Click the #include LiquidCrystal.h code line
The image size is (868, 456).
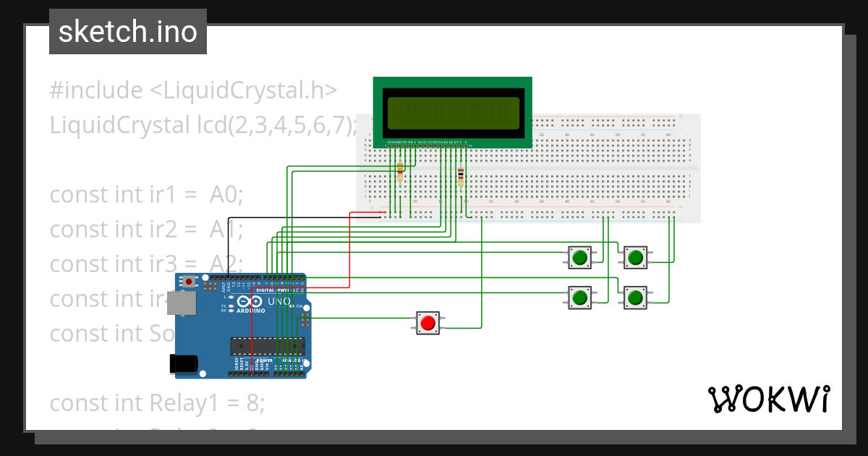[x=193, y=91]
